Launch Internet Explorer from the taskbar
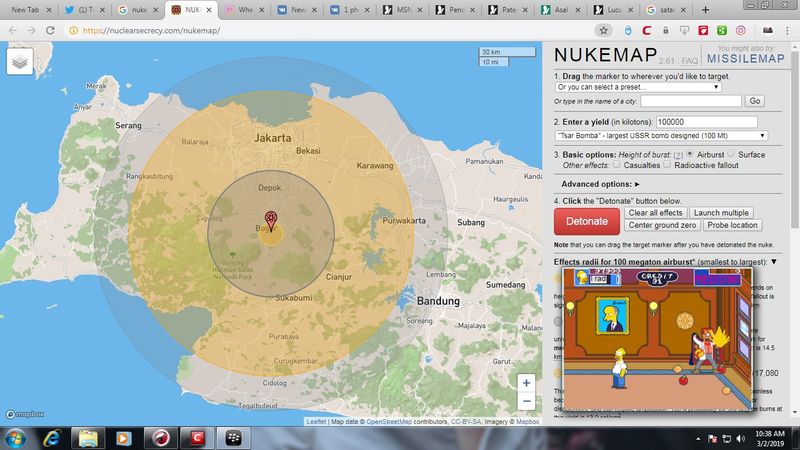Image resolution: width=800 pixels, height=450 pixels. (x=52, y=438)
